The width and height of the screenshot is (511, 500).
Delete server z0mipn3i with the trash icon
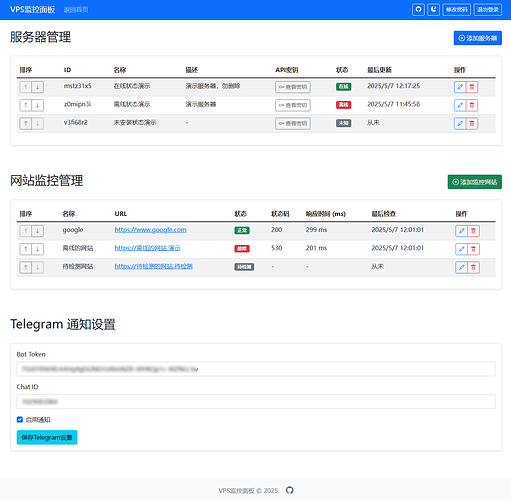472,105
